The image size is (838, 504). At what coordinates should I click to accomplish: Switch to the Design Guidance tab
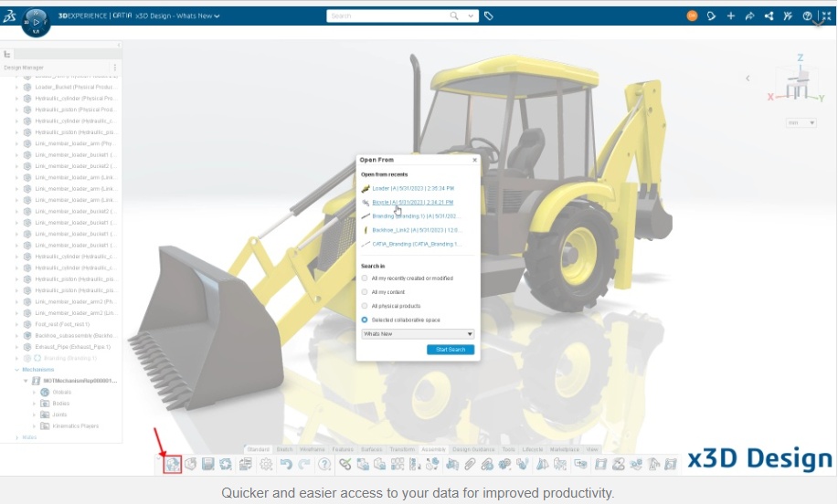tap(473, 449)
